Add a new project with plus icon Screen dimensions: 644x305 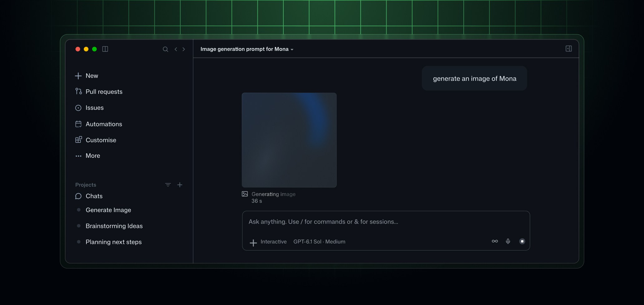click(180, 185)
